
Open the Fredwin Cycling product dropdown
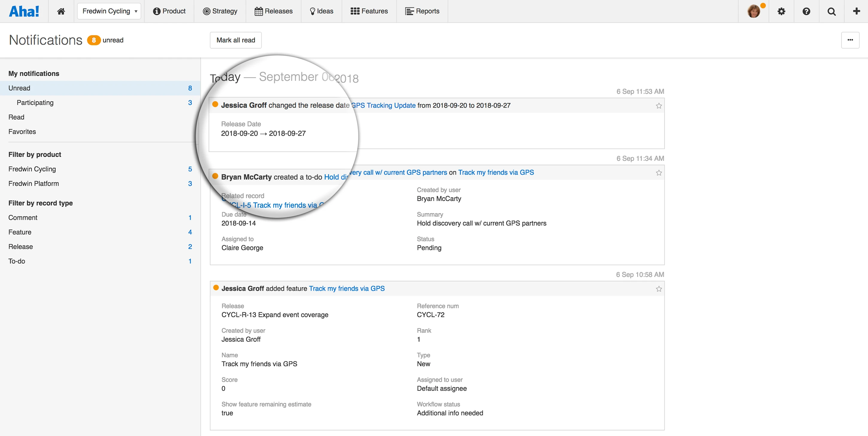(x=109, y=11)
